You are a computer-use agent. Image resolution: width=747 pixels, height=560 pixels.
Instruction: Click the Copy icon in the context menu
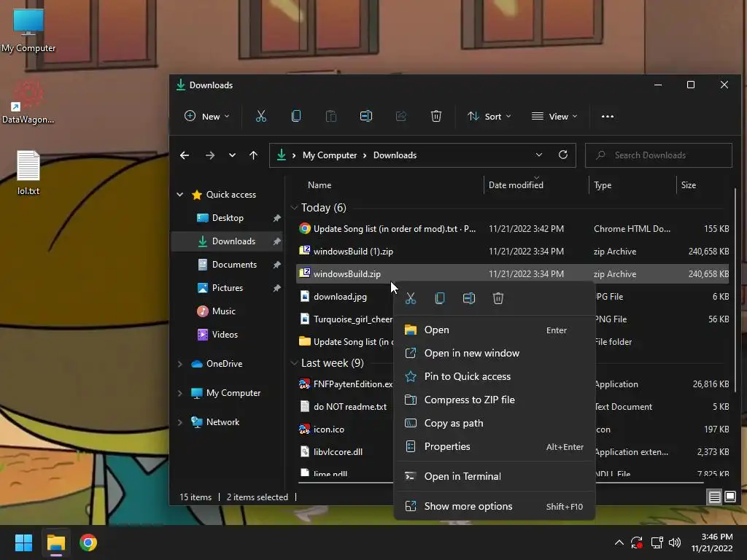click(440, 298)
